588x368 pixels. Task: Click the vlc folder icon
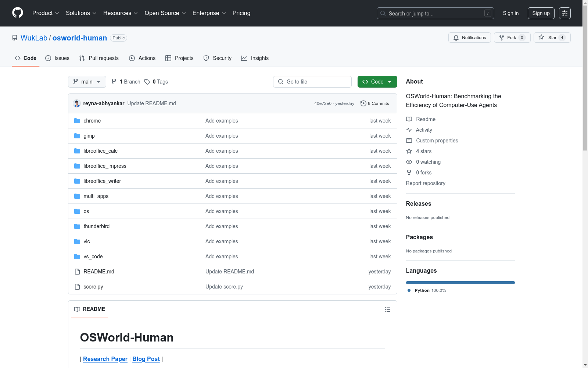click(x=77, y=241)
